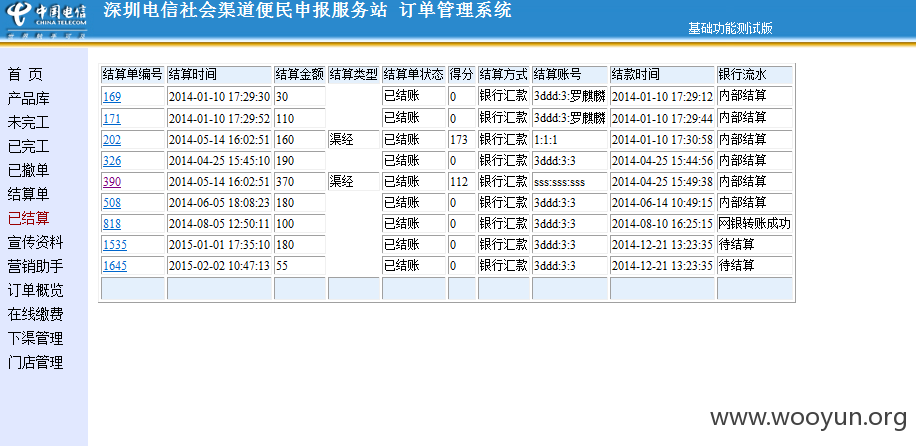
Task: Open settlement order 326
Action: point(112,161)
